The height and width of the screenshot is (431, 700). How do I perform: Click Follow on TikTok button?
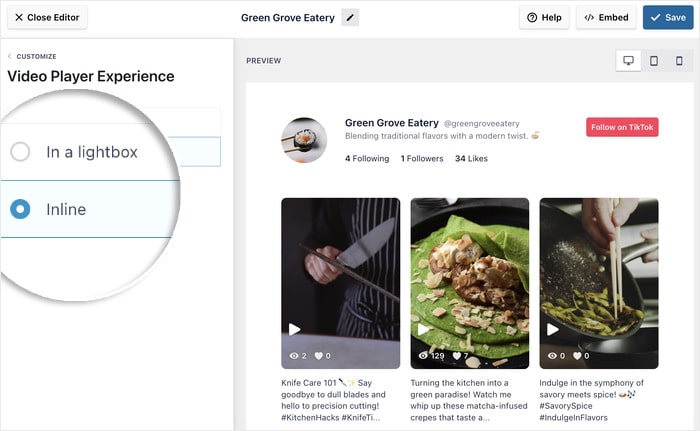tap(622, 127)
